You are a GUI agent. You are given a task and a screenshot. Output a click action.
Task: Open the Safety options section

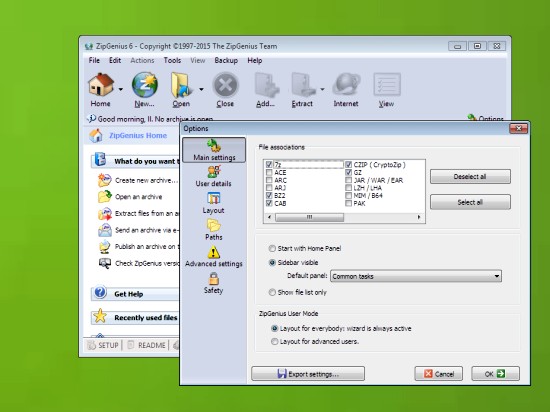[214, 283]
